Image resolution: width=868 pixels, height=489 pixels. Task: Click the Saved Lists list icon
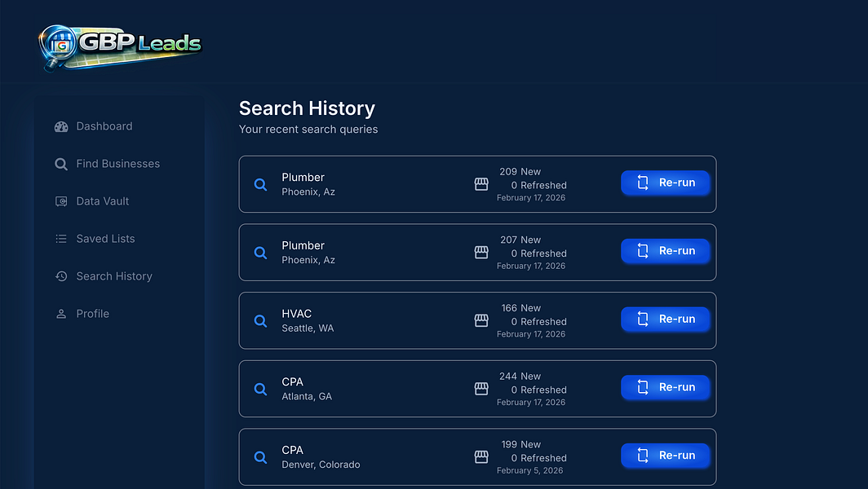pyautogui.click(x=61, y=239)
